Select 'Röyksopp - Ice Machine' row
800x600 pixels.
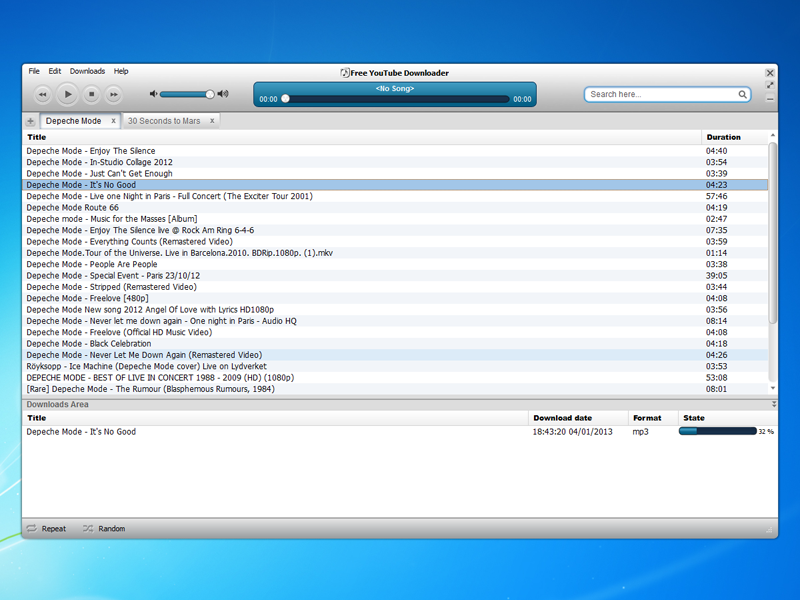(395, 366)
